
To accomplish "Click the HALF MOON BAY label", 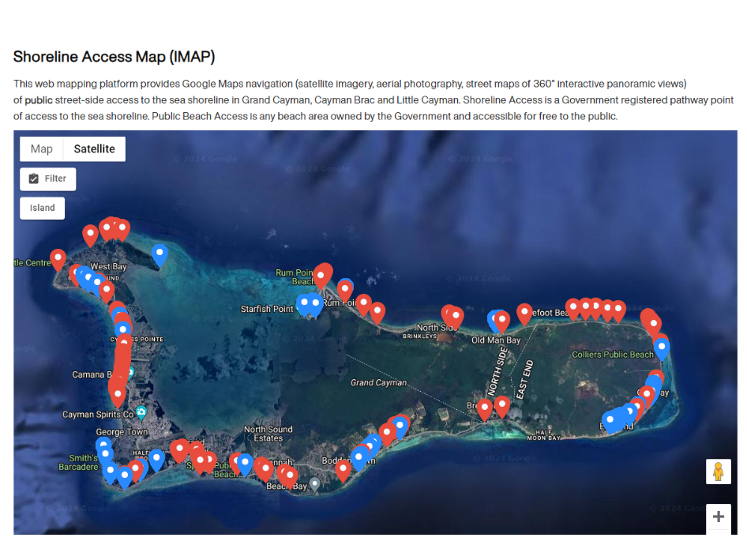I will pyautogui.click(x=543, y=435).
